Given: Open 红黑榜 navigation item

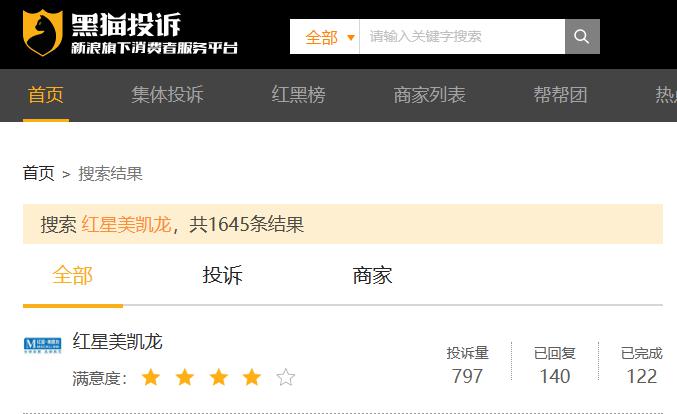Looking at the screenshot, I should pos(298,95).
